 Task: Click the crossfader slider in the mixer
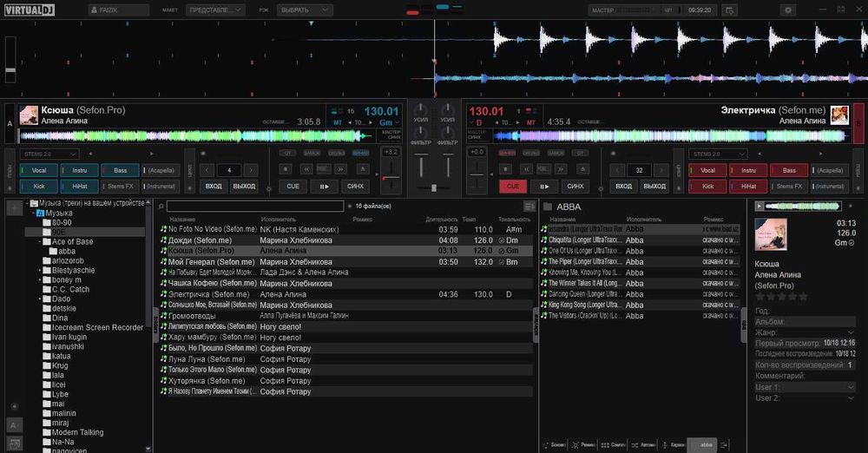[x=434, y=187]
